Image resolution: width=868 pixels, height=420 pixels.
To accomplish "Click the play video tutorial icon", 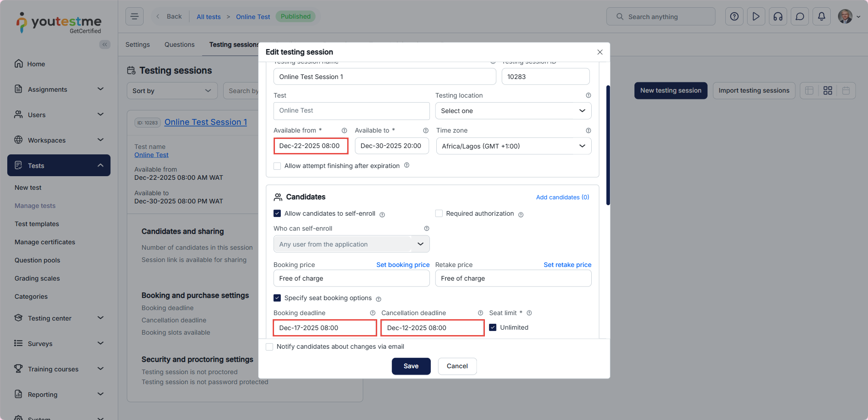I will [x=756, y=17].
